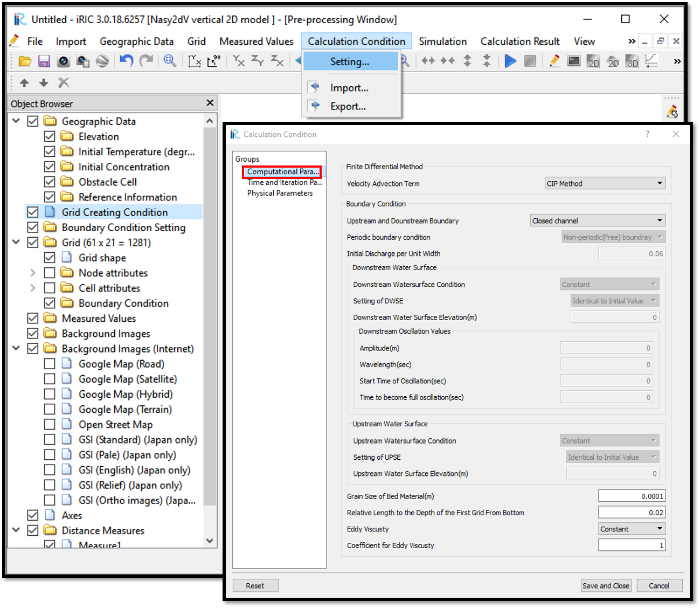Click Coefficient for Eddy Viscosity field
This screenshot has width=700, height=608.
(632, 545)
